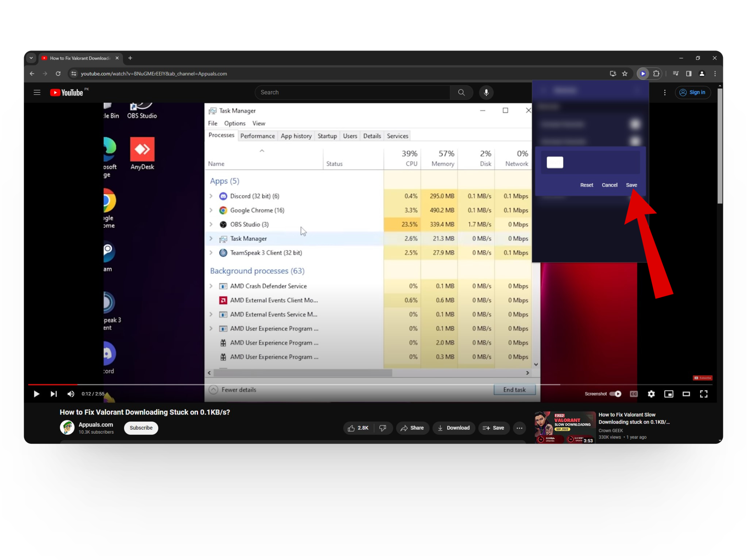The height and width of the screenshot is (560, 747).
Task: Open more actions ellipsis under the video
Action: 519,428
